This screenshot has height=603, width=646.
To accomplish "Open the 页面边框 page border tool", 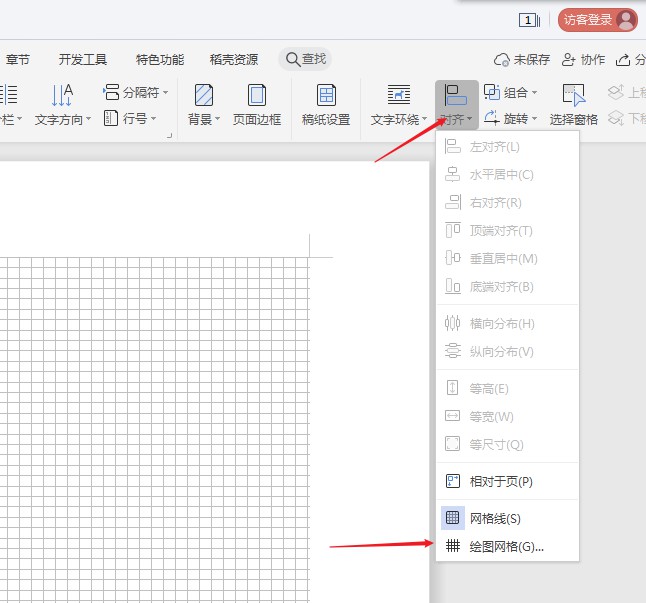I will click(257, 105).
